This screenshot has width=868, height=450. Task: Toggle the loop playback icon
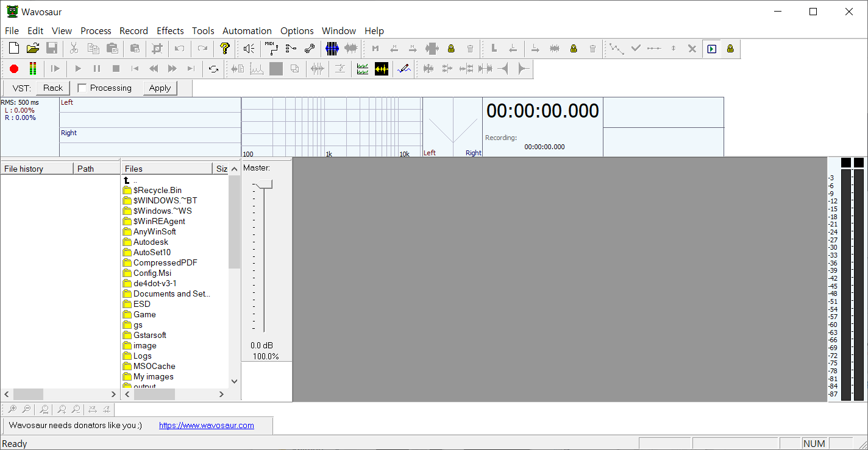(x=213, y=69)
